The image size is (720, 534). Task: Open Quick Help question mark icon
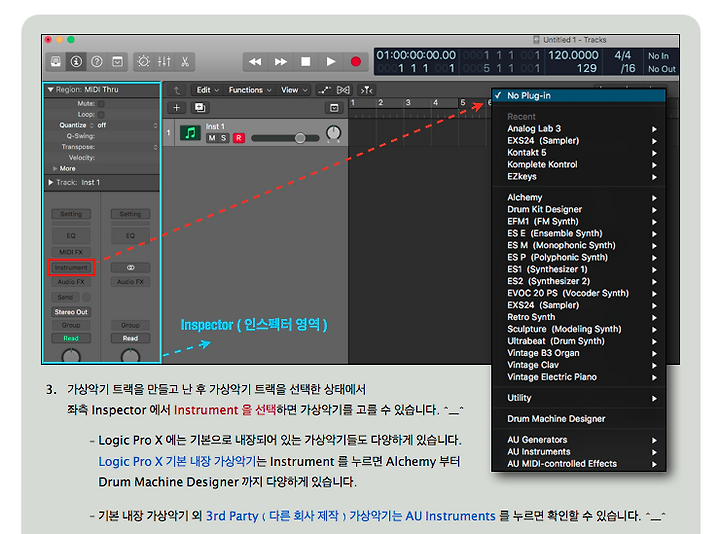[97, 62]
